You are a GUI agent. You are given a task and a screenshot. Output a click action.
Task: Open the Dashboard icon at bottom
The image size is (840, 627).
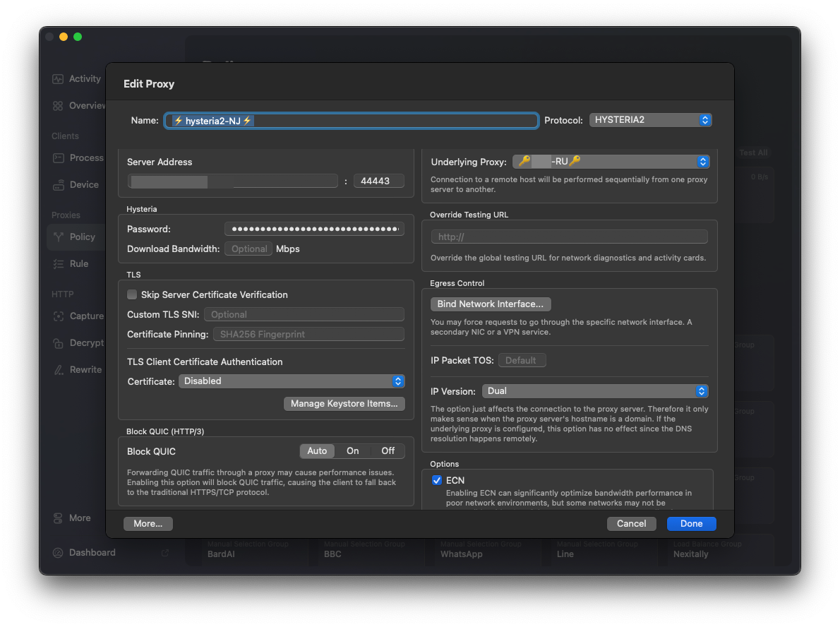(58, 553)
